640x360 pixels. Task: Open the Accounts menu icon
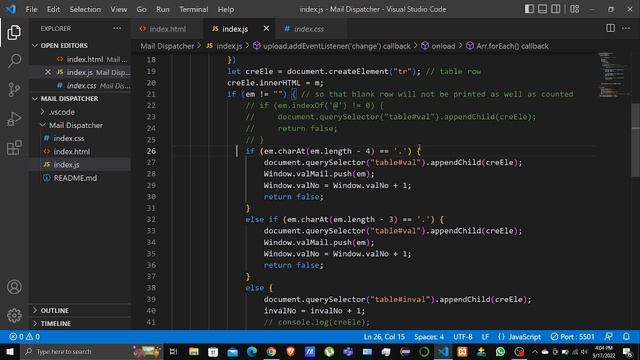tap(14, 287)
